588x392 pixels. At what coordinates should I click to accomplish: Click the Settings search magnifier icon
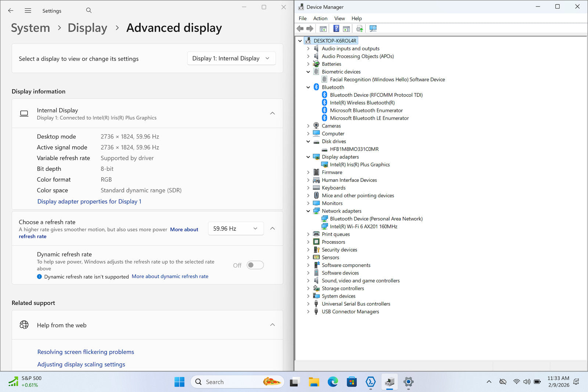pos(89,11)
